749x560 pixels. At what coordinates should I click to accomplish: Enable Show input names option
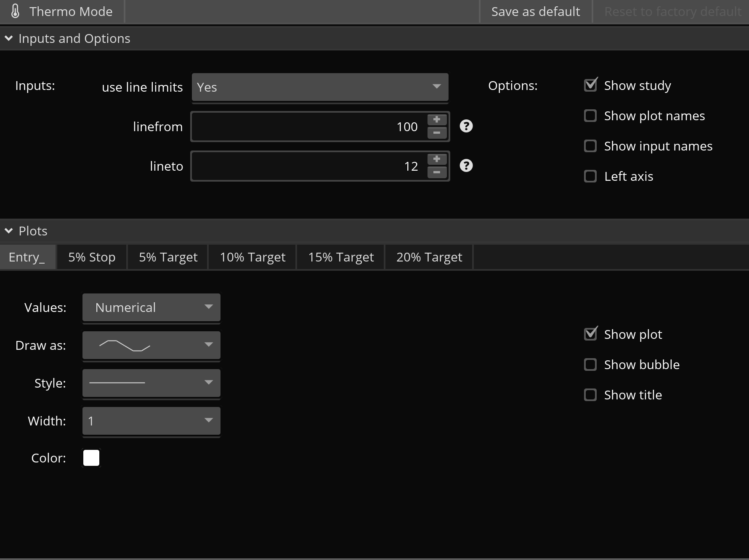click(590, 146)
